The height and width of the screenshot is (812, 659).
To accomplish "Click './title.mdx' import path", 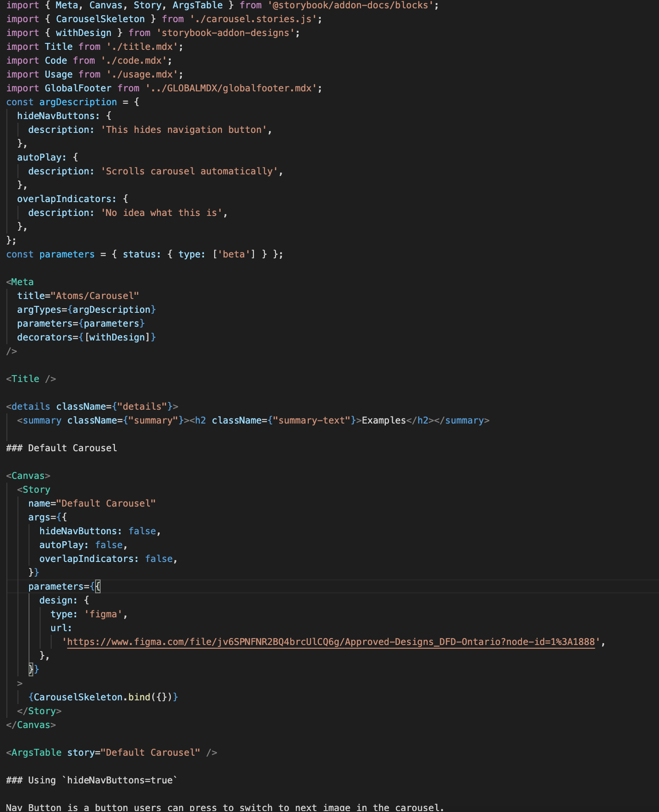I will pyautogui.click(x=142, y=47).
